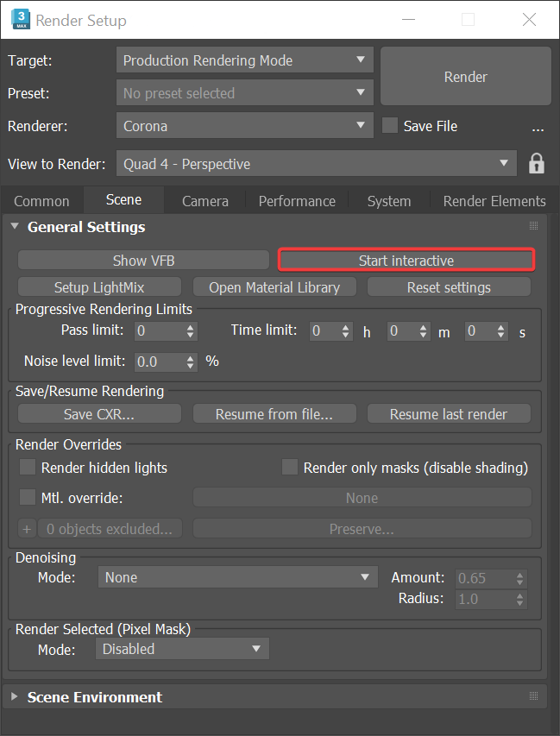560x736 pixels.
Task: Click the Mtl. override None button
Action: coord(362,498)
